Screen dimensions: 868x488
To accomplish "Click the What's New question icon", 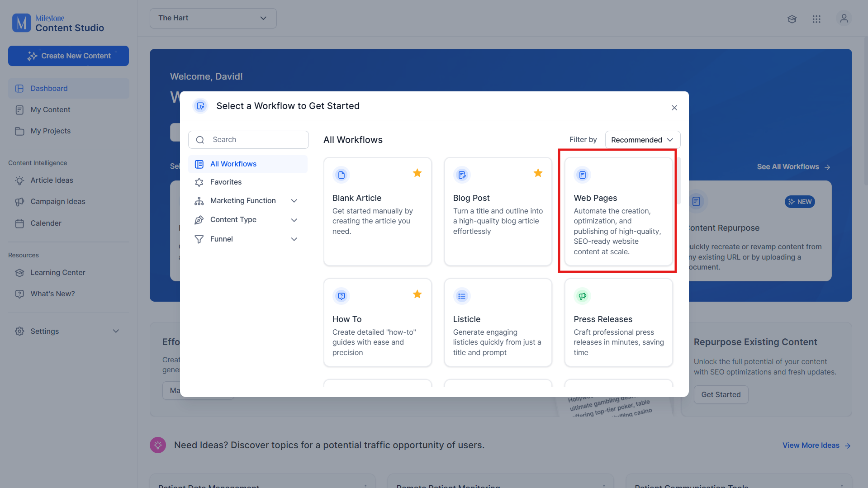I will coord(19,294).
